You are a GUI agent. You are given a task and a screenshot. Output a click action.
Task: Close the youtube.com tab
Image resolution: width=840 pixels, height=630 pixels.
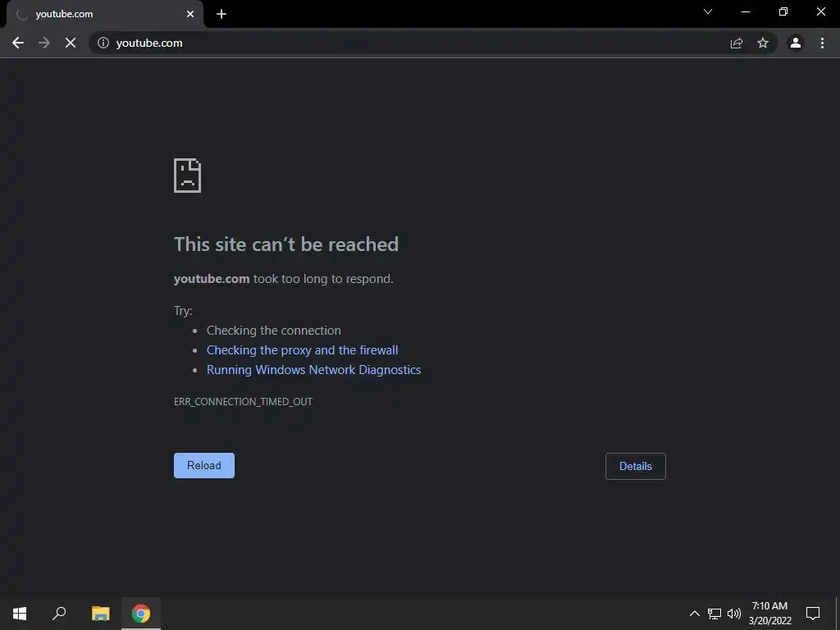[x=190, y=14]
